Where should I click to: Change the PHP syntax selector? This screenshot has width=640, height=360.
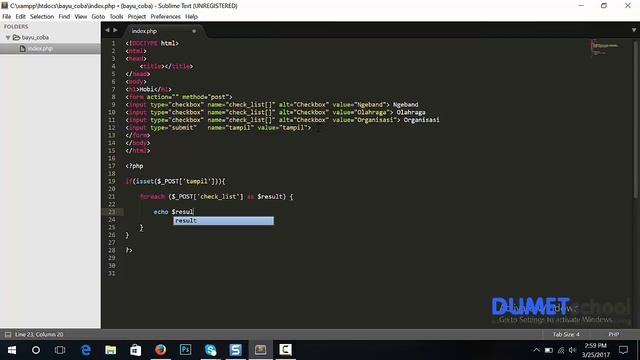[x=613, y=334]
